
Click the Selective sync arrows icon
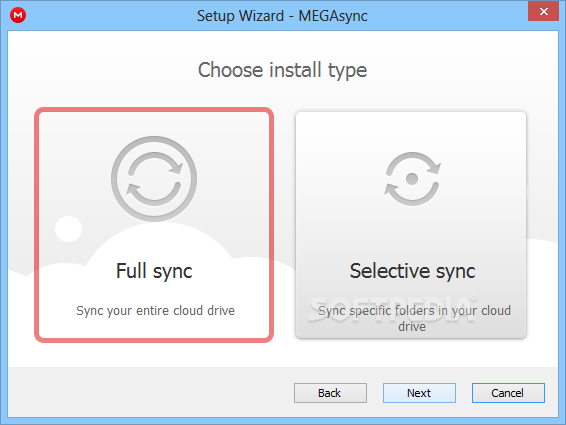(x=413, y=179)
